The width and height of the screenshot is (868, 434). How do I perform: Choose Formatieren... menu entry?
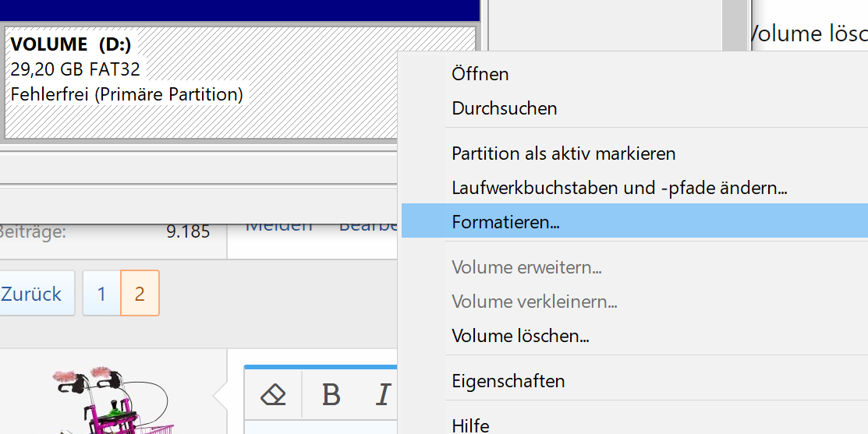(x=634, y=221)
